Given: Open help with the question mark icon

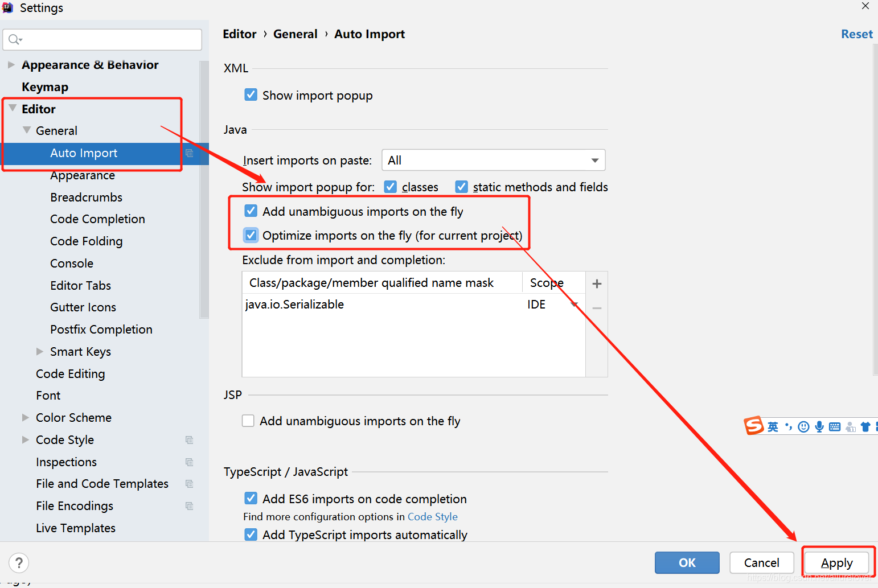Looking at the screenshot, I should (x=19, y=563).
